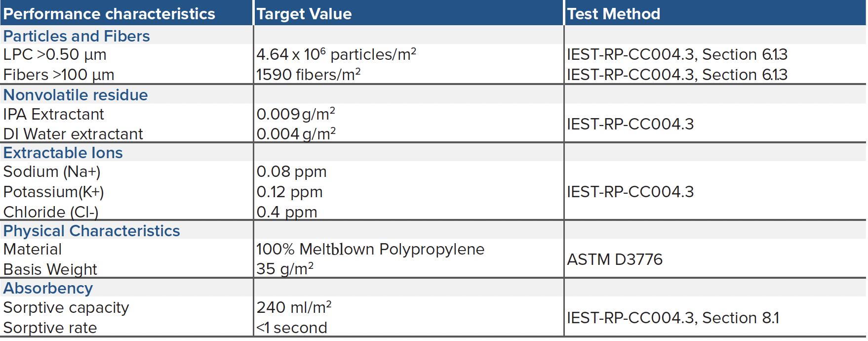Click the Test Method column header
The height and width of the screenshot is (341, 868).
click(613, 14)
